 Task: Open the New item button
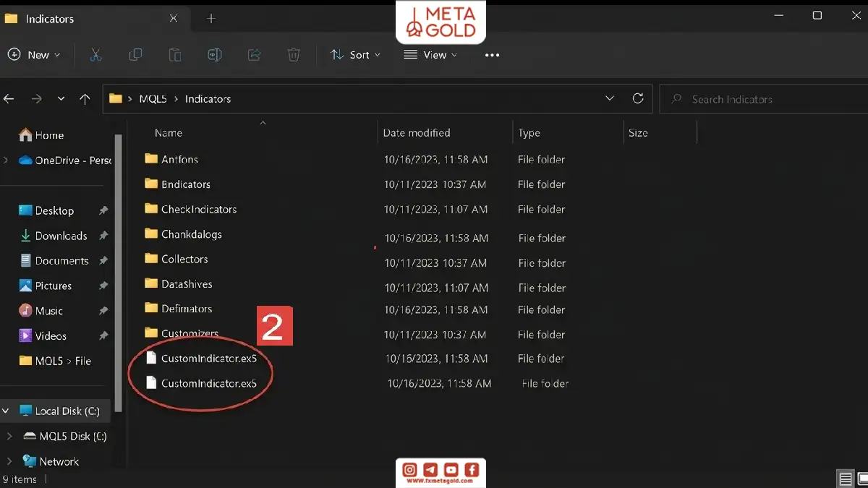[34, 55]
